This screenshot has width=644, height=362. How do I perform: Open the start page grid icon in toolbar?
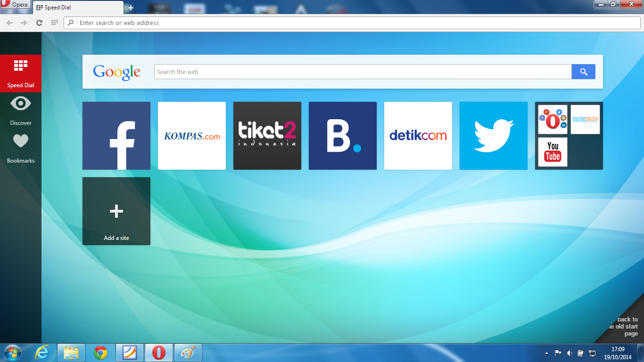tap(54, 23)
